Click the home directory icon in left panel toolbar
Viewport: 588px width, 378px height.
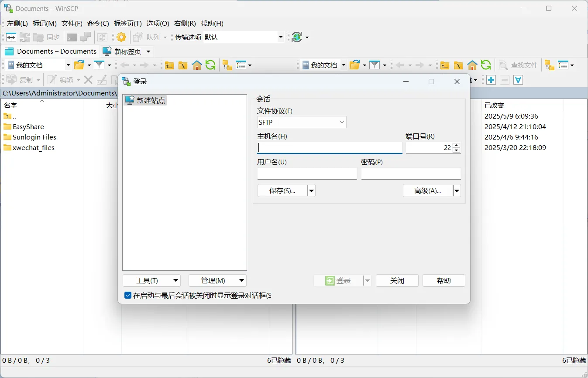tap(197, 65)
